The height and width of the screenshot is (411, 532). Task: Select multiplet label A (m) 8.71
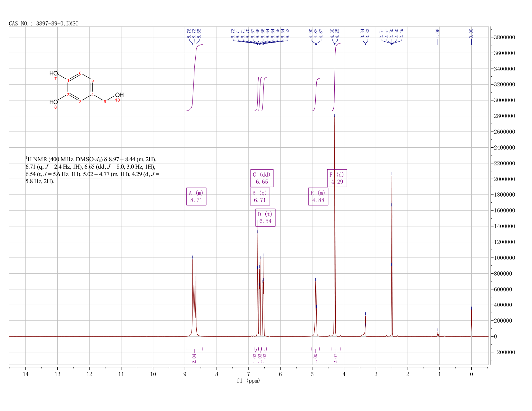point(196,196)
